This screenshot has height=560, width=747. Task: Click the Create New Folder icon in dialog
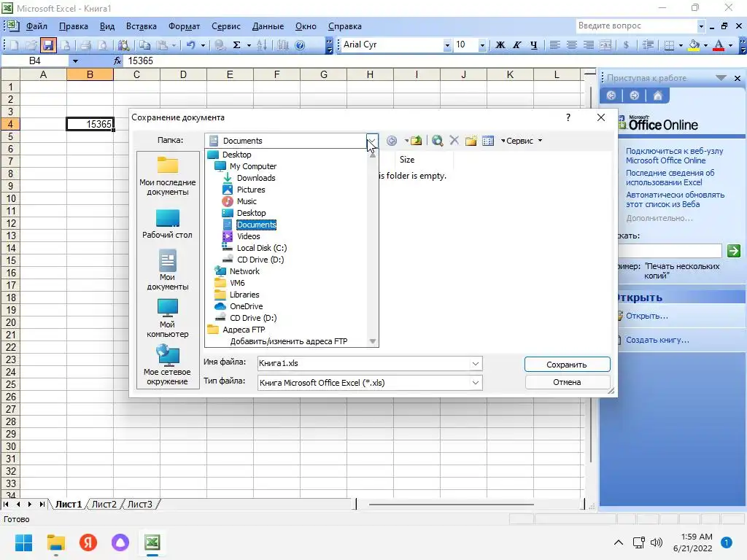click(471, 141)
